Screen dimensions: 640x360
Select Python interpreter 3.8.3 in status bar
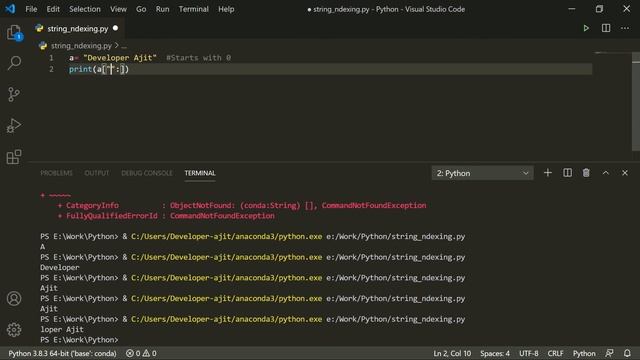click(62, 353)
